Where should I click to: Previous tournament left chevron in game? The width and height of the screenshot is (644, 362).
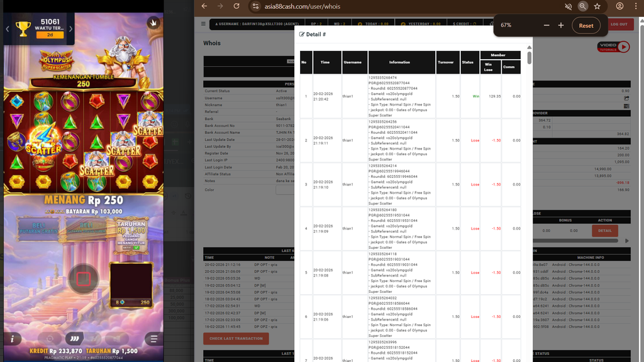(8, 29)
